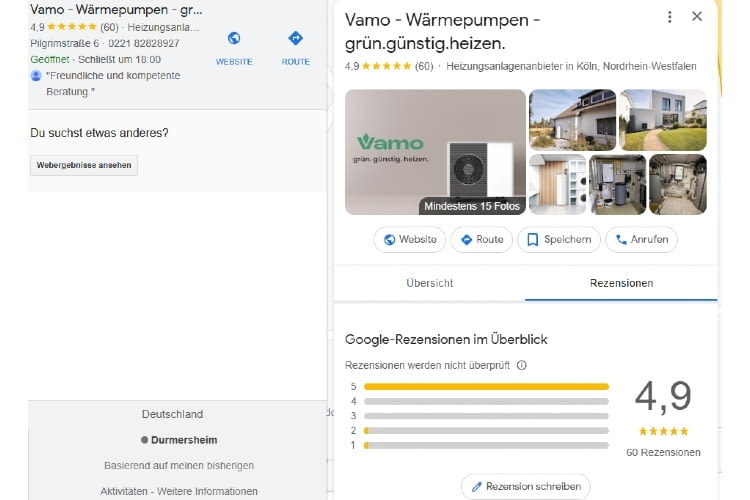Click the left listing title 'Vamo - Wärmepumpen - gr...'
Viewport: 750px width, 500px height.
pyautogui.click(x=116, y=10)
